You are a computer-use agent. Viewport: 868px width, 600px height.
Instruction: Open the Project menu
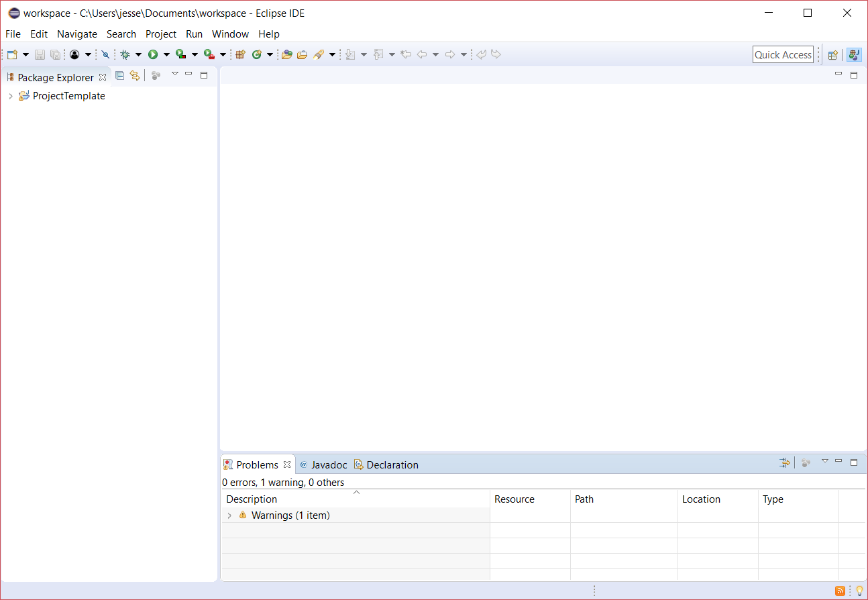(161, 34)
